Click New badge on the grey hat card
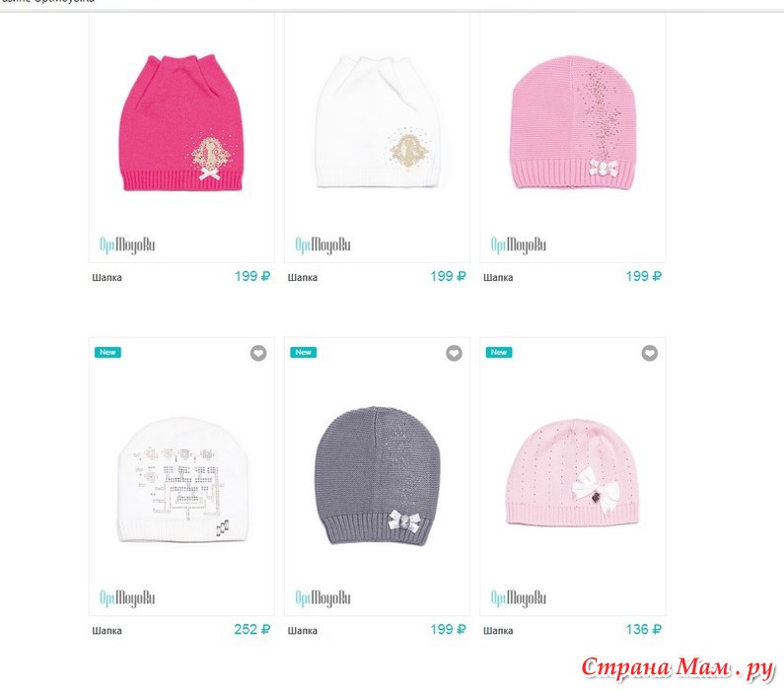Image resolution: width=784 pixels, height=690 pixels. (303, 352)
